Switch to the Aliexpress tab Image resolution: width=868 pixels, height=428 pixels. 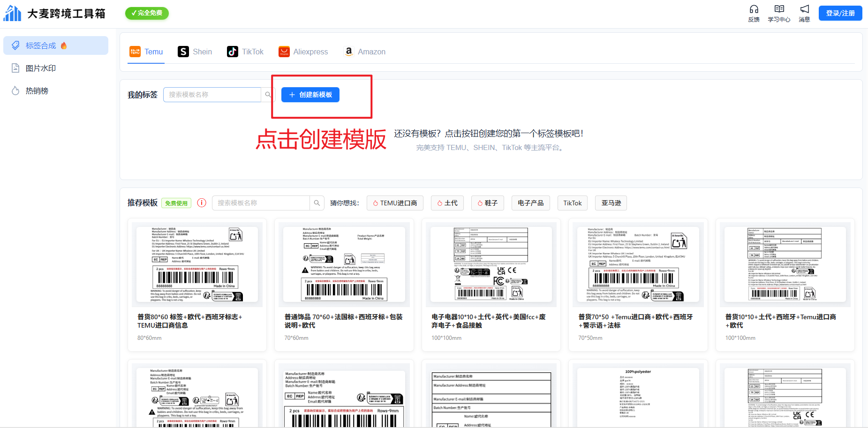pos(303,52)
